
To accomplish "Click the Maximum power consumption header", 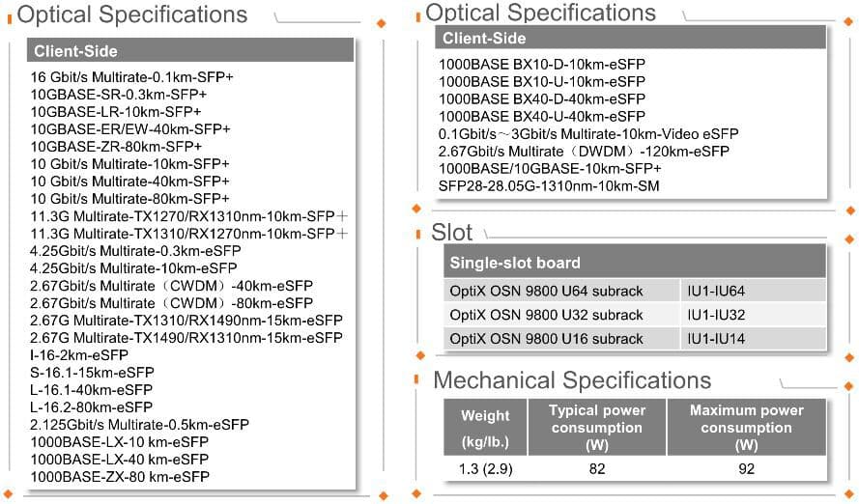I will 746,428.
